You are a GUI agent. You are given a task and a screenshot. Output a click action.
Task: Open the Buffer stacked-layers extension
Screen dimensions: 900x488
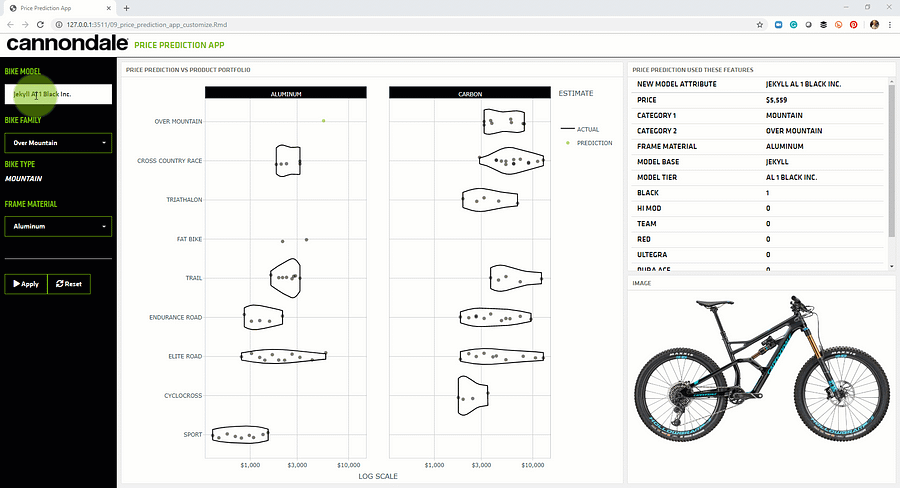(x=823, y=25)
